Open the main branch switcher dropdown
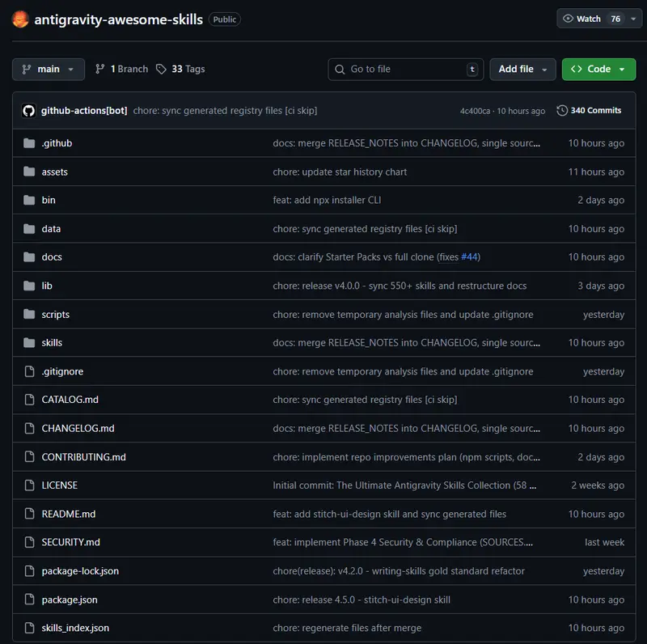 point(49,70)
